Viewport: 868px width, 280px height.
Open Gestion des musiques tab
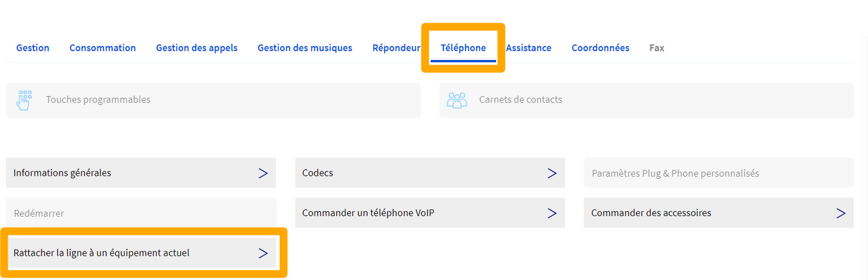tap(304, 48)
